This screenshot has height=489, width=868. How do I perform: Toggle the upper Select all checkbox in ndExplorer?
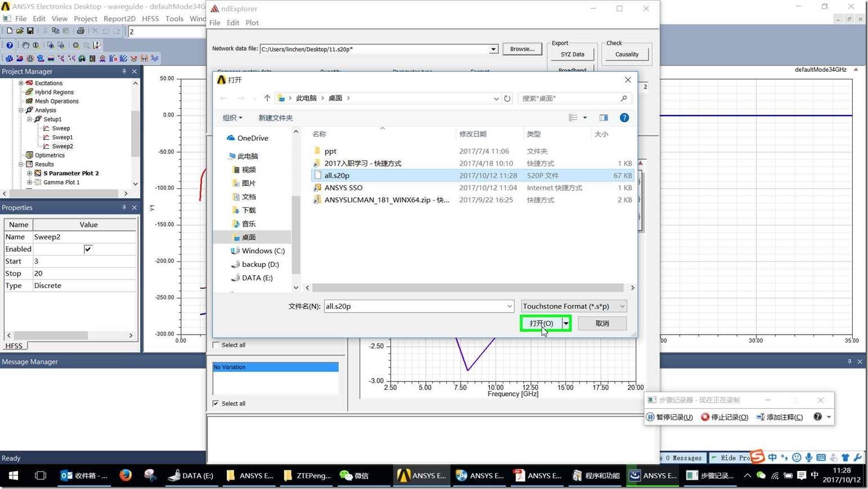click(x=216, y=345)
